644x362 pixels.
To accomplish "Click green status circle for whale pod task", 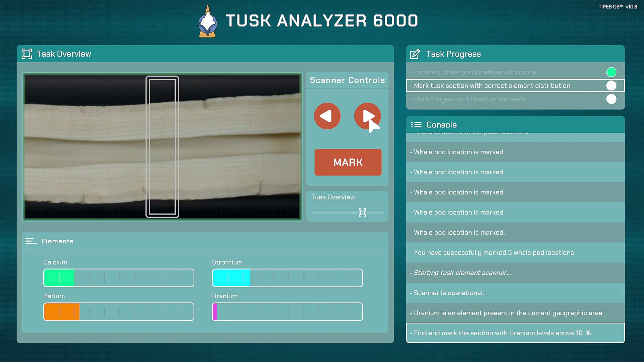I will click(611, 72).
